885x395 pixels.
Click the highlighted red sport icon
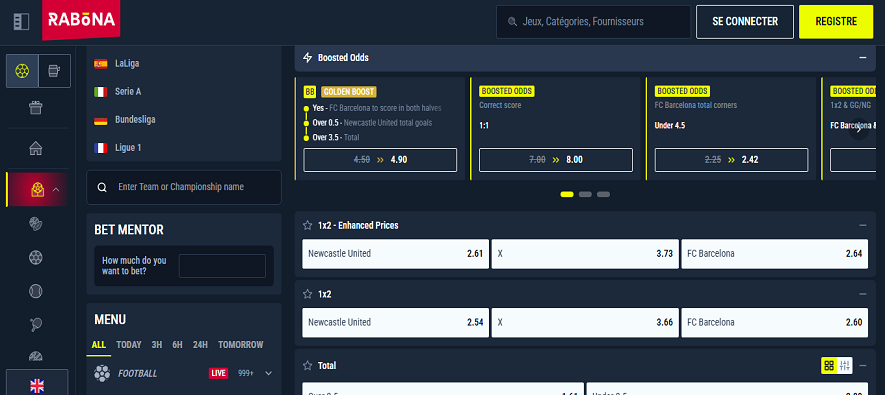coord(37,189)
